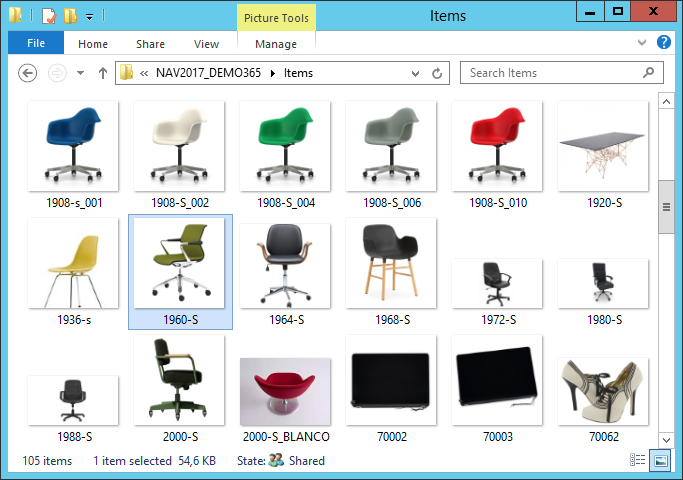
Task: Select the green chair thumbnail 1908-S_004
Action: [285, 146]
